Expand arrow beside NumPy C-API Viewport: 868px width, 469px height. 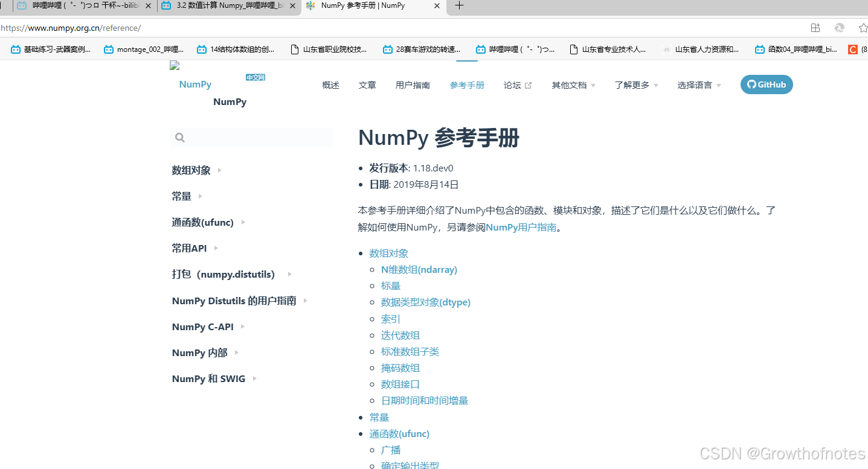pos(243,327)
